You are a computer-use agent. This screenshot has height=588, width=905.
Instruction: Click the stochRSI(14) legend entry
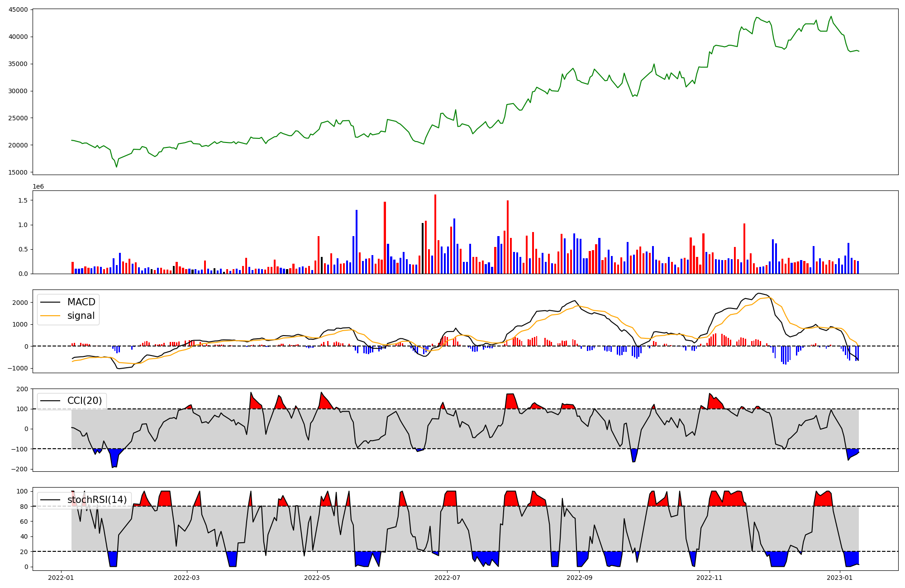(x=97, y=500)
